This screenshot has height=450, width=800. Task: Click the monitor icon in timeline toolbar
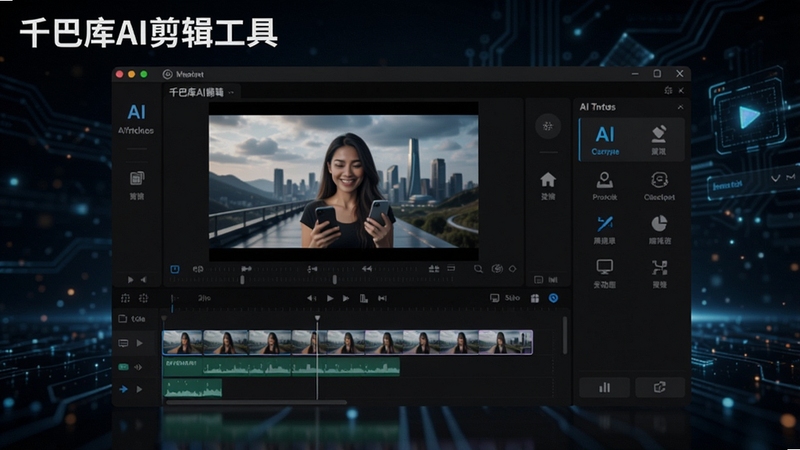coord(494,298)
